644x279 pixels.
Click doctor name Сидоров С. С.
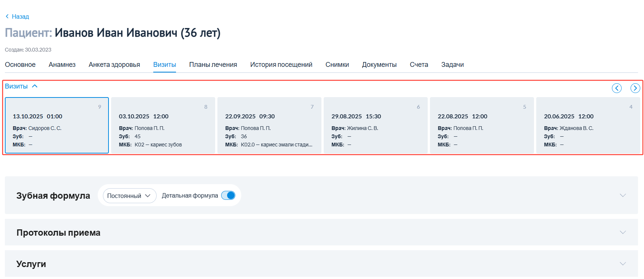(45, 128)
